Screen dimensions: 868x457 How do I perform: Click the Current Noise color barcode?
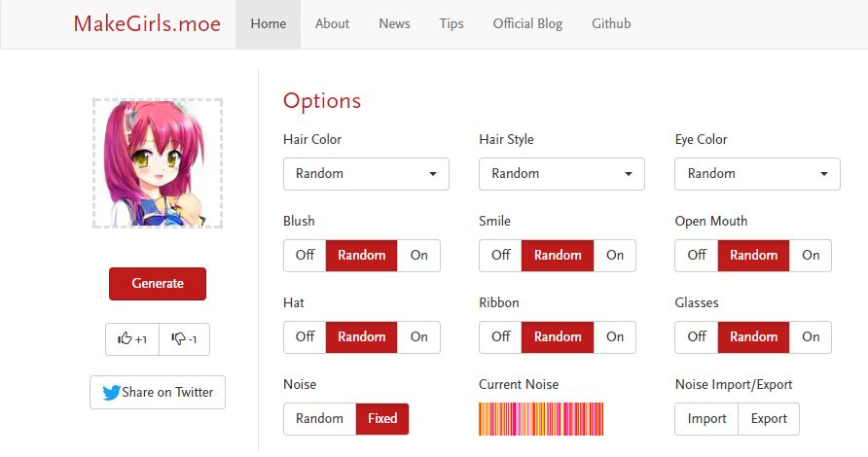541,419
